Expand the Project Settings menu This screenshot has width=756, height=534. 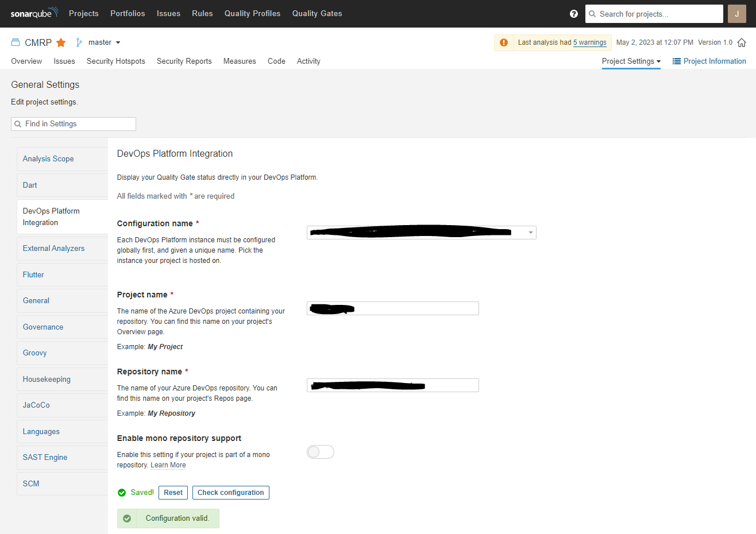click(x=631, y=61)
